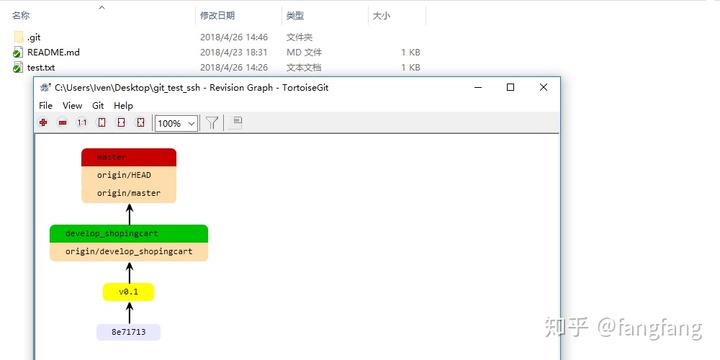720x360 pixels.
Task: Select test.txt file in Explorer
Action: click(x=34, y=68)
